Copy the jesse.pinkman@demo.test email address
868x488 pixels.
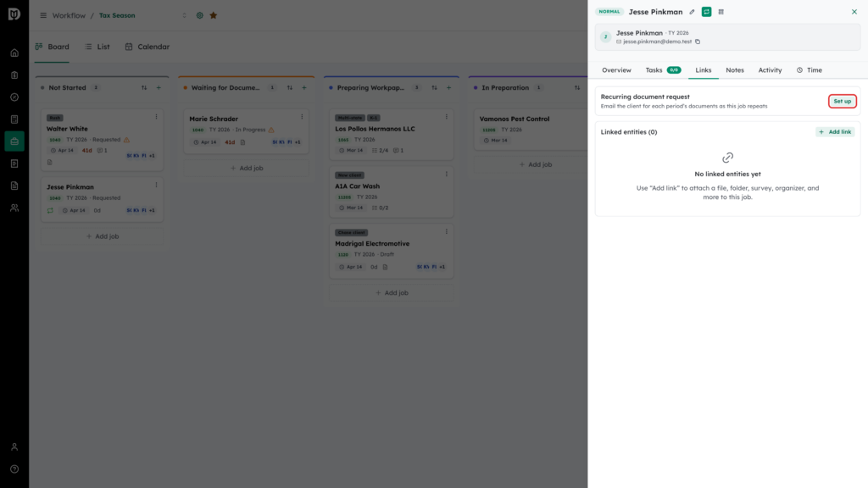tap(698, 42)
